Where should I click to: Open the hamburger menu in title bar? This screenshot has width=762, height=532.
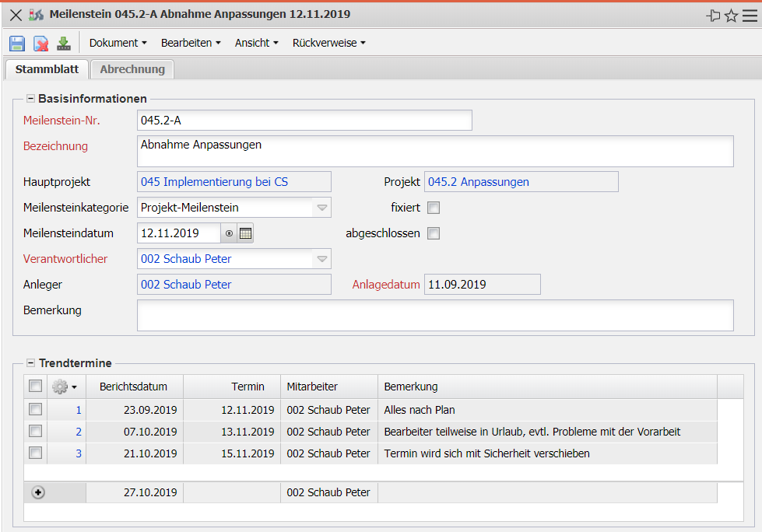pos(749,16)
